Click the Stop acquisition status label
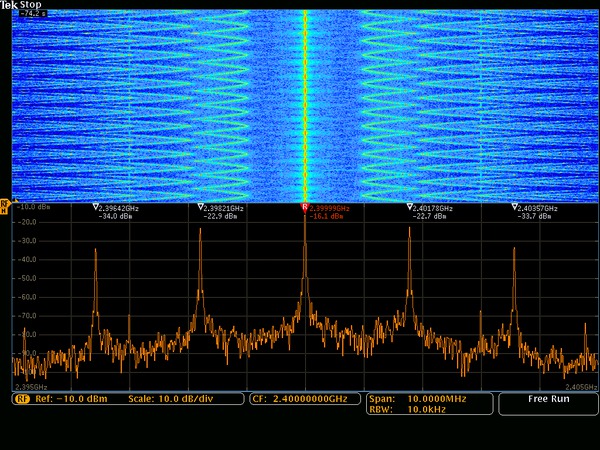 point(31,5)
